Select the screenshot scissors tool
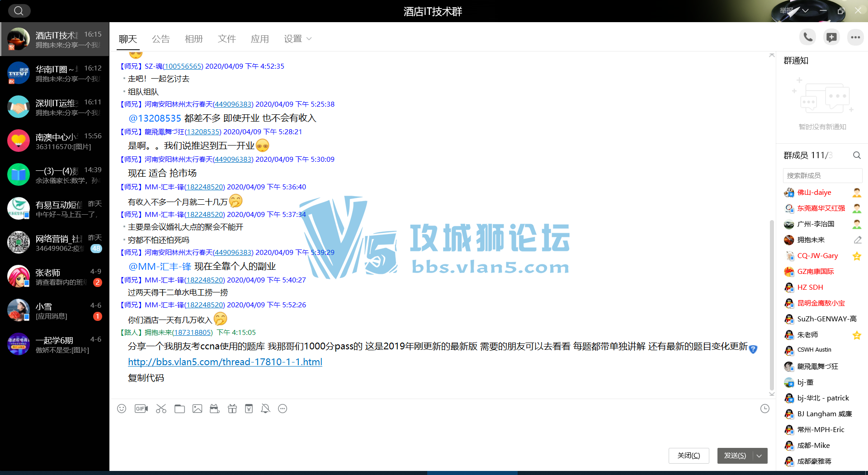This screenshot has width=868, height=475. [x=161, y=409]
